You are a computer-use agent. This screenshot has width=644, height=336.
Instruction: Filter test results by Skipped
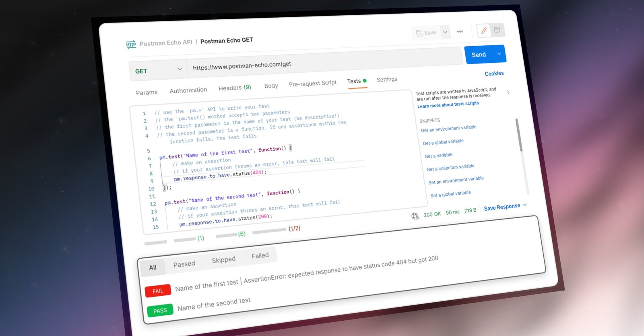point(223,260)
